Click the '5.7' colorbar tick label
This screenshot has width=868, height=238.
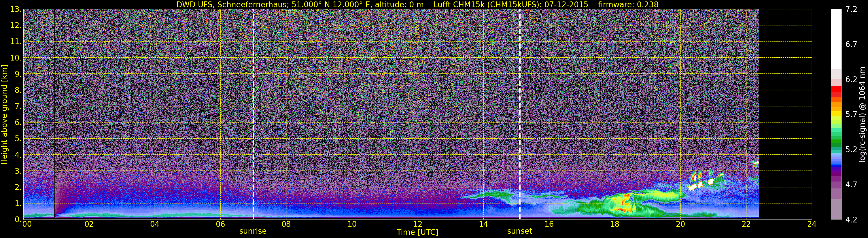click(x=851, y=115)
